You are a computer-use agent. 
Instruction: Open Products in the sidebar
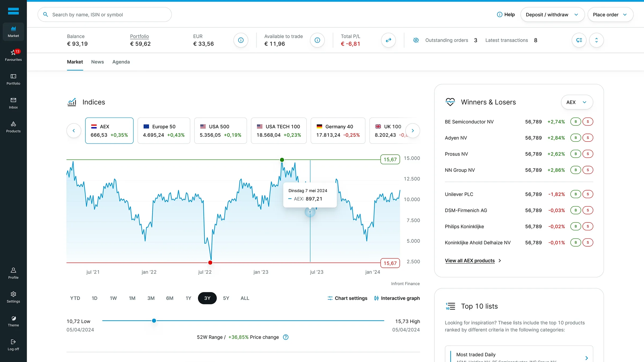tap(13, 127)
